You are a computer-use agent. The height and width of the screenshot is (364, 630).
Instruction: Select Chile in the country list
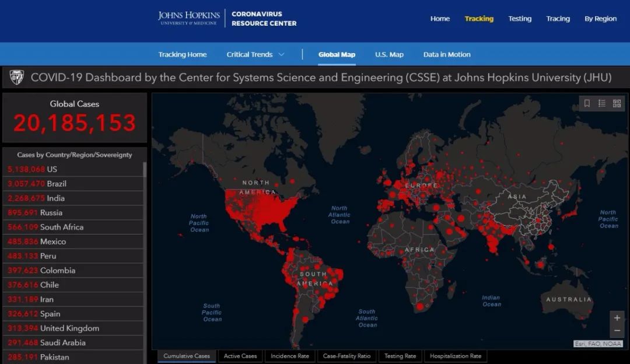tap(73, 285)
